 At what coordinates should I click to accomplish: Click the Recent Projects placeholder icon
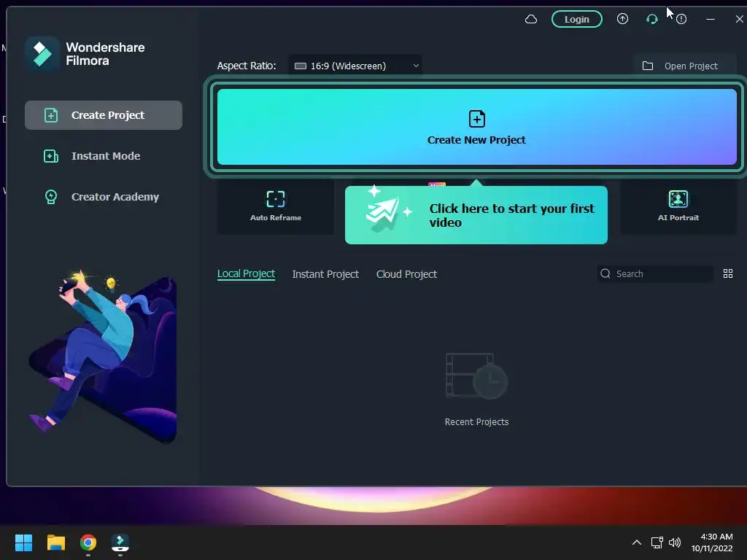[476, 376]
